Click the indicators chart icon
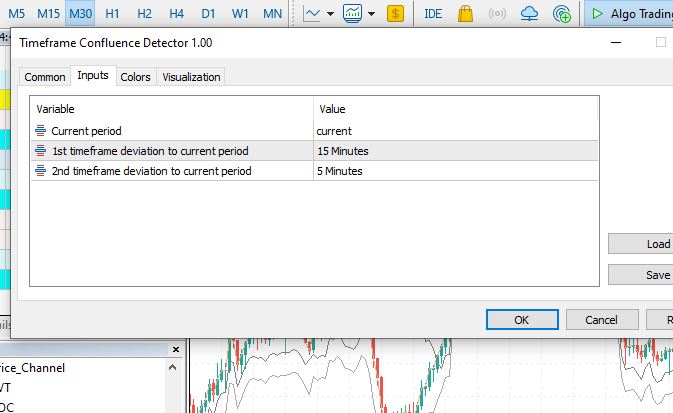 pos(352,14)
